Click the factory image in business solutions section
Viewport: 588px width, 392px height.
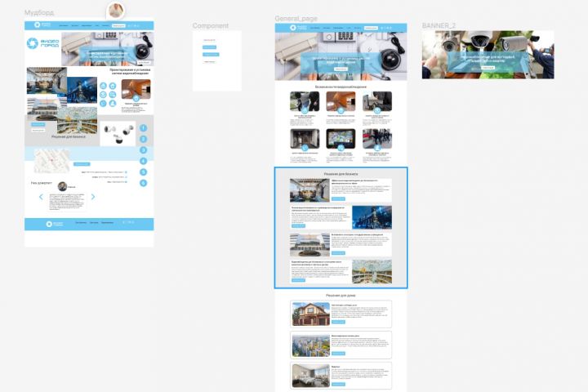point(372,217)
